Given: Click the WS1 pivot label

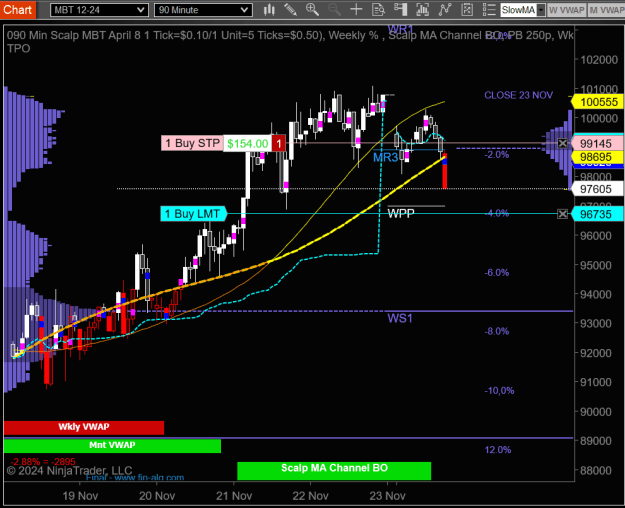Looking at the screenshot, I should click(x=400, y=318).
